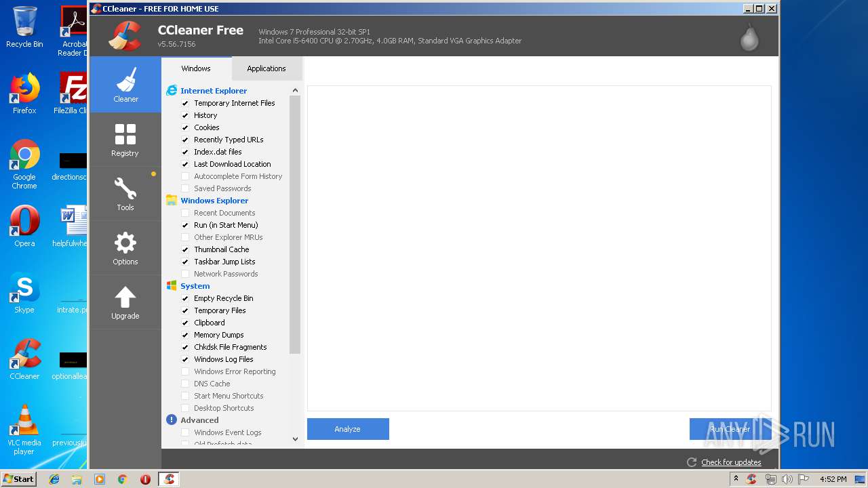868x488 pixels.
Task: Click the Last Download Location label
Action: coord(233,164)
